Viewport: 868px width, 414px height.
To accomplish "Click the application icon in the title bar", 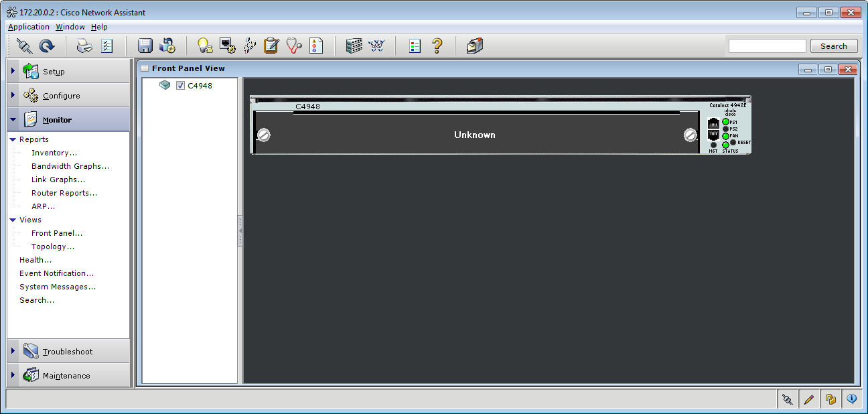I will [12, 13].
